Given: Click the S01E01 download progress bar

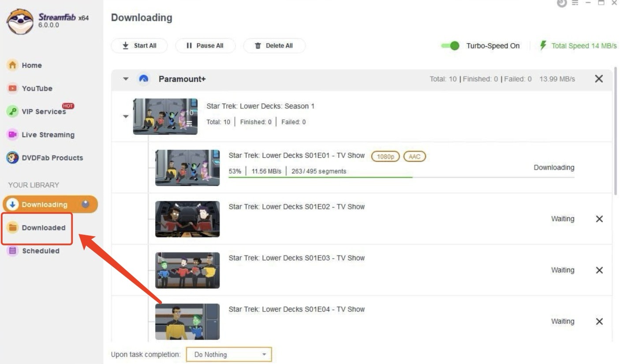Looking at the screenshot, I should pos(401,177).
